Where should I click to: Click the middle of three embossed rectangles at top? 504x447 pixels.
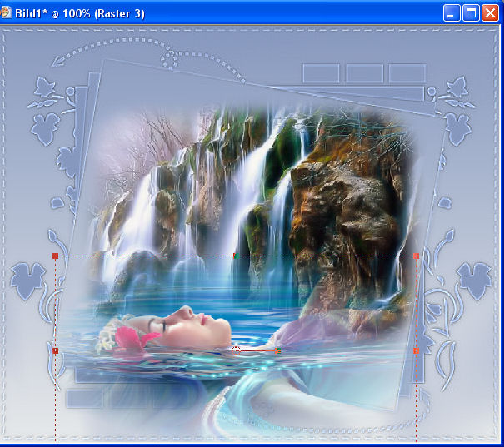click(x=364, y=73)
